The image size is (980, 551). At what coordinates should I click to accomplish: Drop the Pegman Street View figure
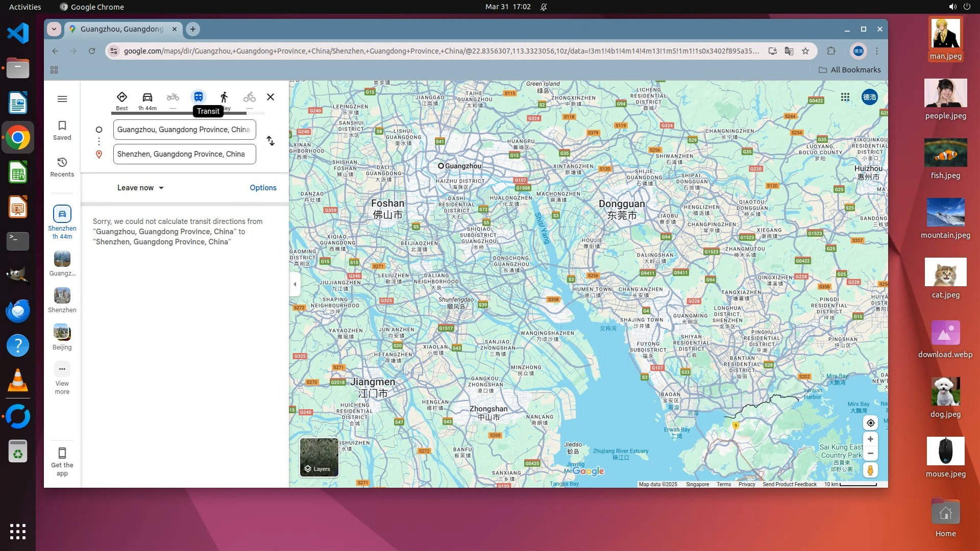[870, 470]
